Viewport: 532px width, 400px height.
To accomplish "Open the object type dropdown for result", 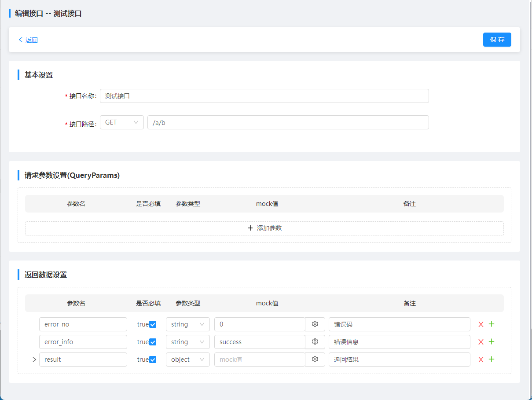I will pyautogui.click(x=188, y=360).
